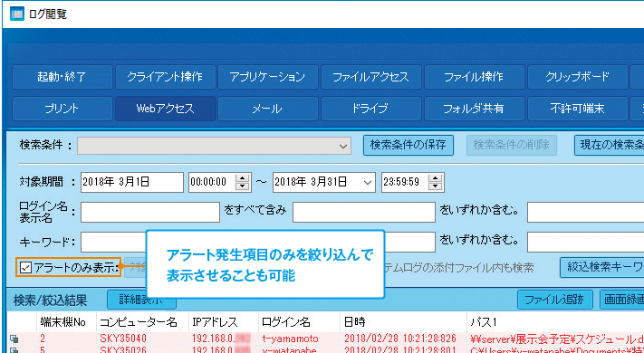The image size is (644, 353).
Task: Click the ログイン名 をすべて含み input field
Action: pos(150,212)
